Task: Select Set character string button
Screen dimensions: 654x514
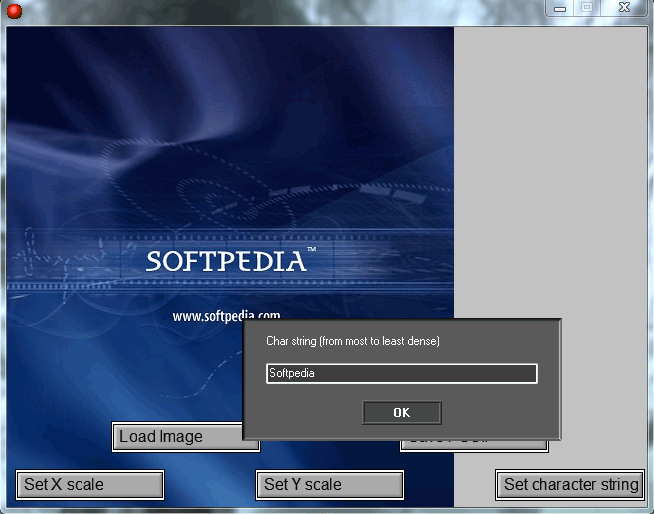Action: click(x=570, y=485)
